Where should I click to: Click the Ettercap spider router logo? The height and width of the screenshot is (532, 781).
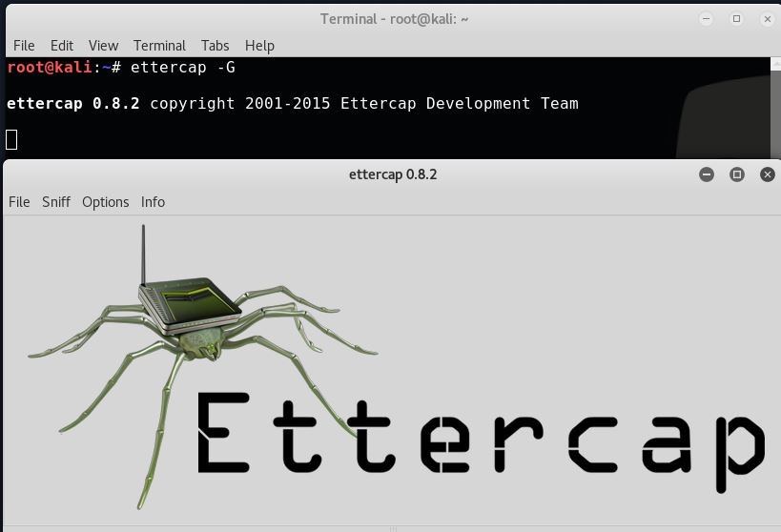pos(203,366)
